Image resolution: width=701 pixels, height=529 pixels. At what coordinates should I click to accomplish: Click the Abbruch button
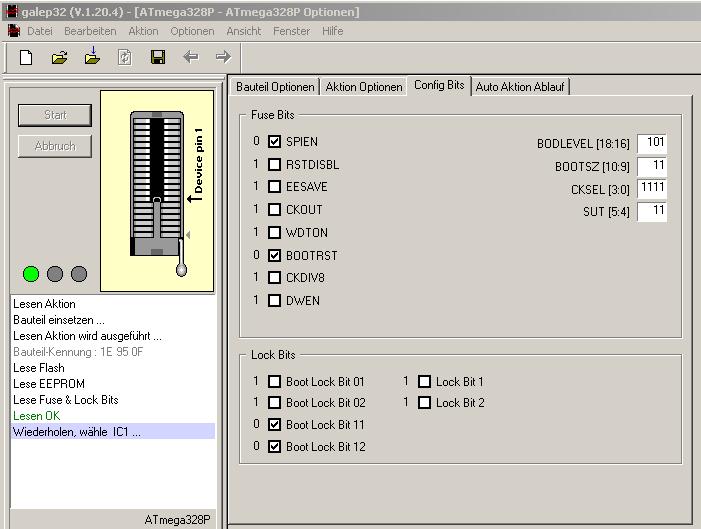coord(55,146)
